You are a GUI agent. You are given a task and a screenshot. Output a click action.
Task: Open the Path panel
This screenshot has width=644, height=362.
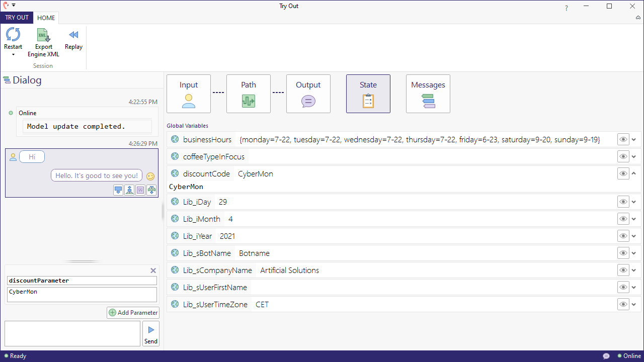pyautogui.click(x=248, y=94)
